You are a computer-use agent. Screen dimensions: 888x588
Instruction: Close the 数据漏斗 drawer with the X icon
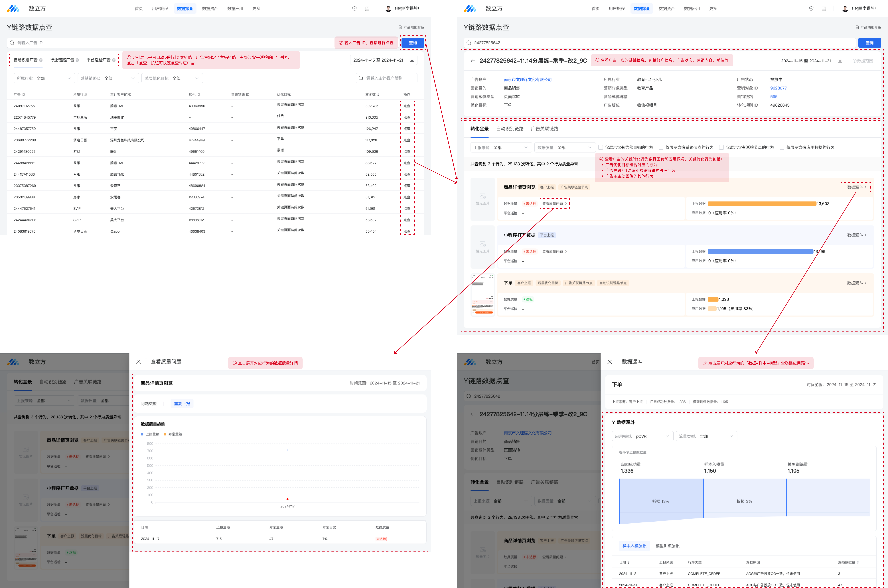(610, 362)
